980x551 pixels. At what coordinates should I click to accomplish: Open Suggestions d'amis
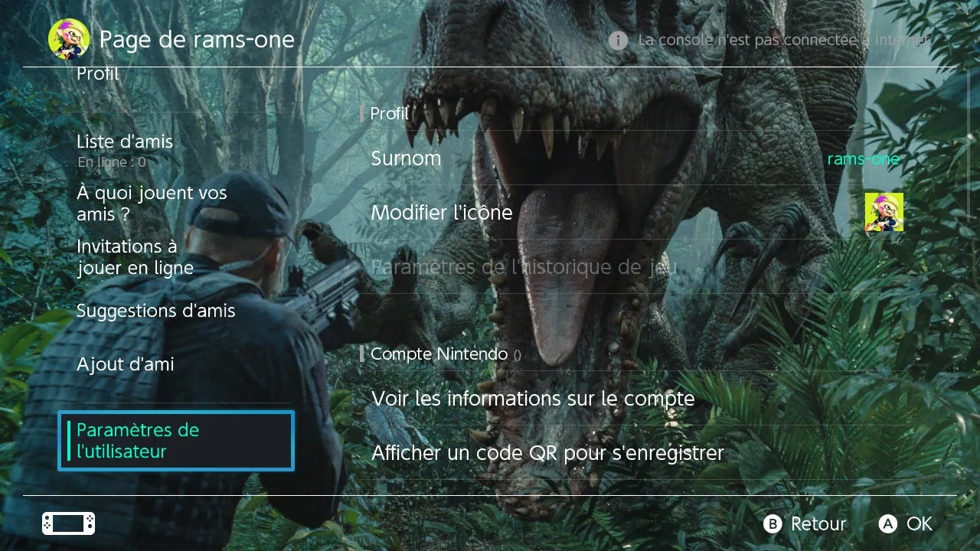[155, 311]
